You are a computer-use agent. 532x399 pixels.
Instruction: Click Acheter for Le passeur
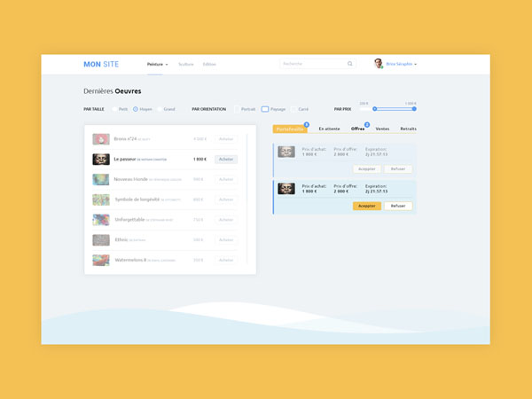(x=225, y=159)
